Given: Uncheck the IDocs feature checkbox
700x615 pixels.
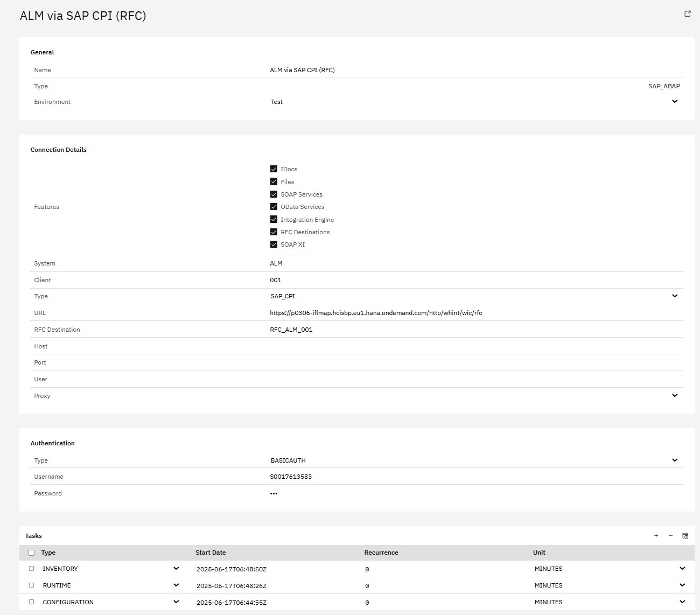Looking at the screenshot, I should [274, 169].
